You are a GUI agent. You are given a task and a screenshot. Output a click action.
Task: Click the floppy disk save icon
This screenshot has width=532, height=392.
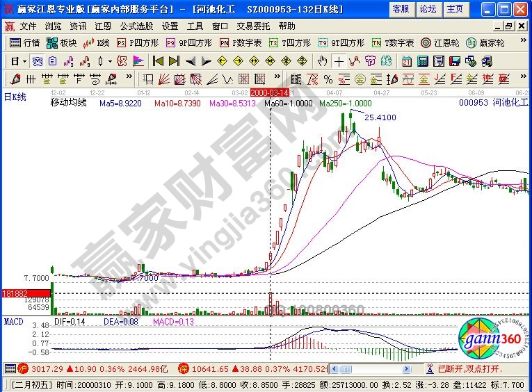454,60
